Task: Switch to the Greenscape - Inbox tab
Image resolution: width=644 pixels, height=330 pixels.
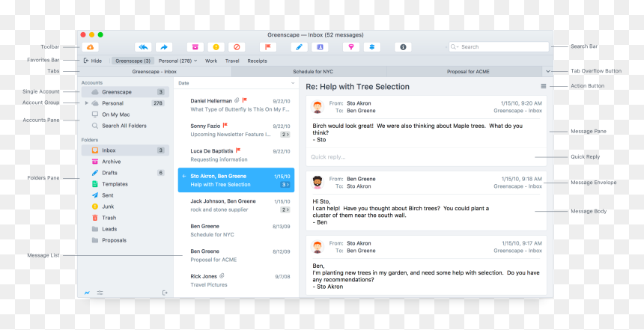Action: coord(154,71)
